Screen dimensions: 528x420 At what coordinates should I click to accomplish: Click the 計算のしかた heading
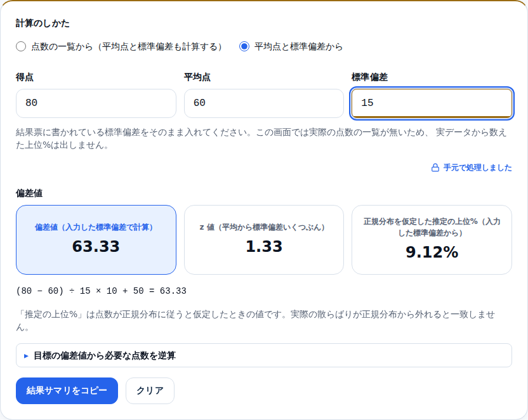point(43,23)
